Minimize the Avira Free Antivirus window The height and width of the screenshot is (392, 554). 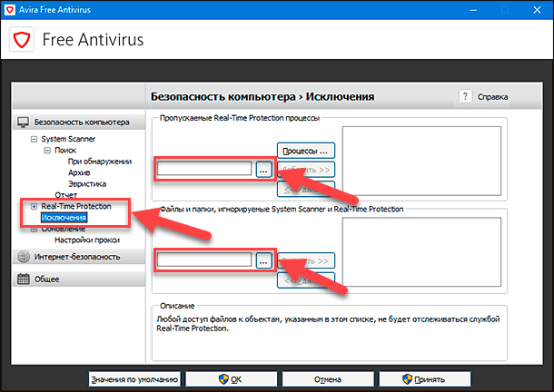[473, 10]
